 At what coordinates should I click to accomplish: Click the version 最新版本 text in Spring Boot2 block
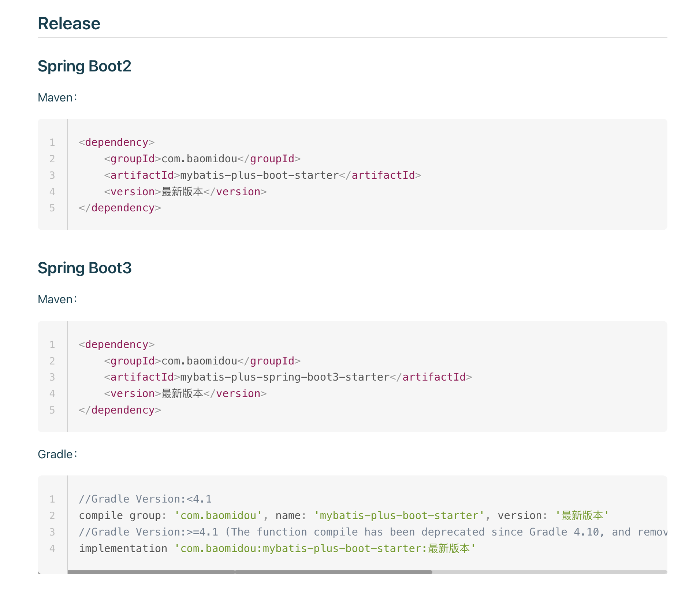point(182,192)
